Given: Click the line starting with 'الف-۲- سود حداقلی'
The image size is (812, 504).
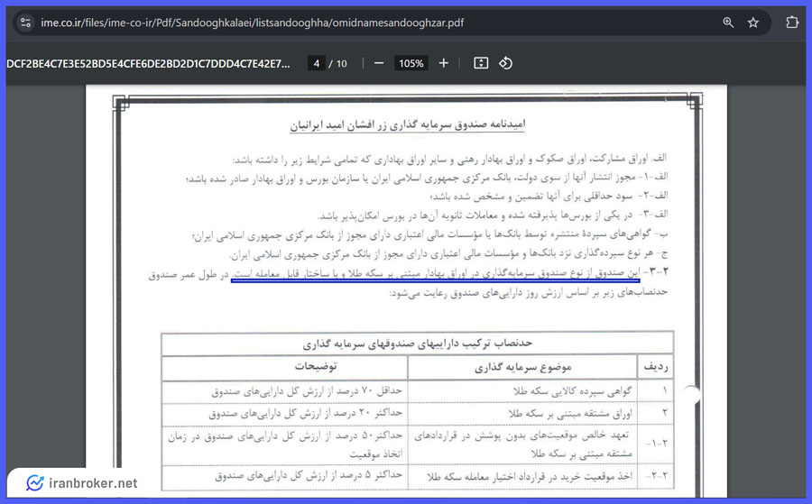Looking at the screenshot, I should 549,197.
